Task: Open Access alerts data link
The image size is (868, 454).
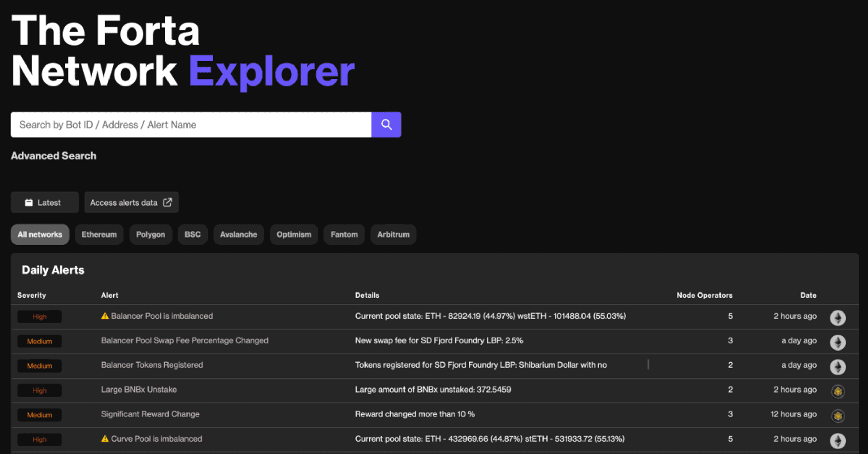Action: pos(132,202)
